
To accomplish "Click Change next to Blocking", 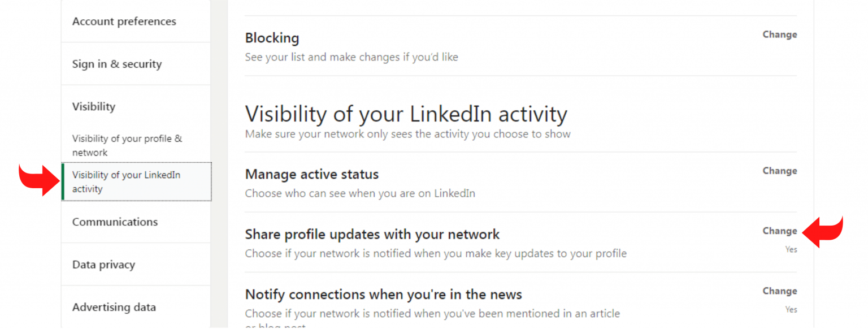I will tap(780, 34).
